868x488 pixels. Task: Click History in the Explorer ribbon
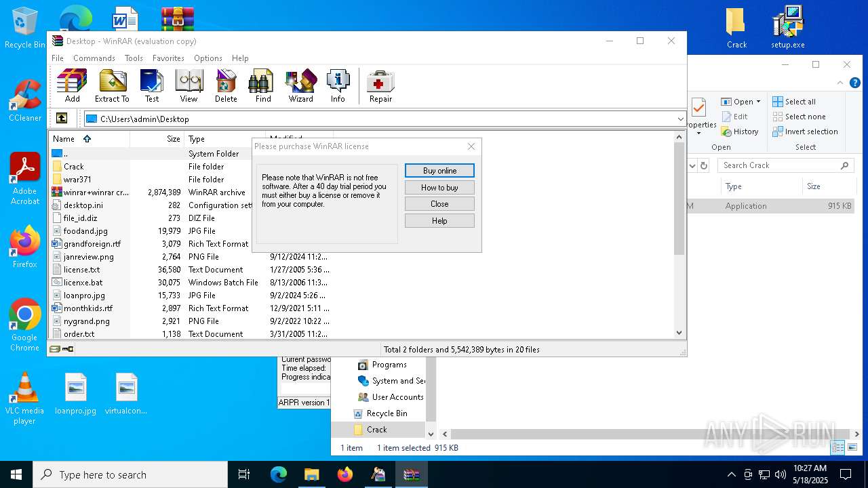click(x=740, y=131)
